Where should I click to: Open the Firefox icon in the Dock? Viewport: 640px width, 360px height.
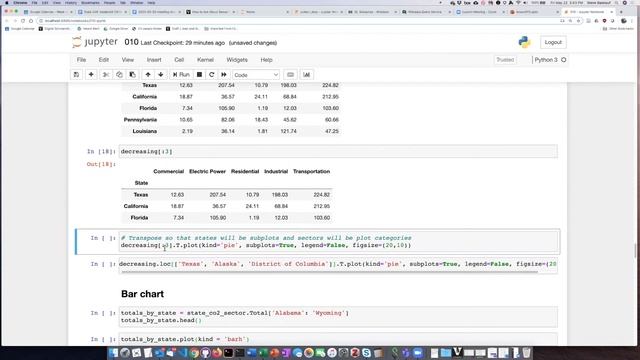(217, 353)
